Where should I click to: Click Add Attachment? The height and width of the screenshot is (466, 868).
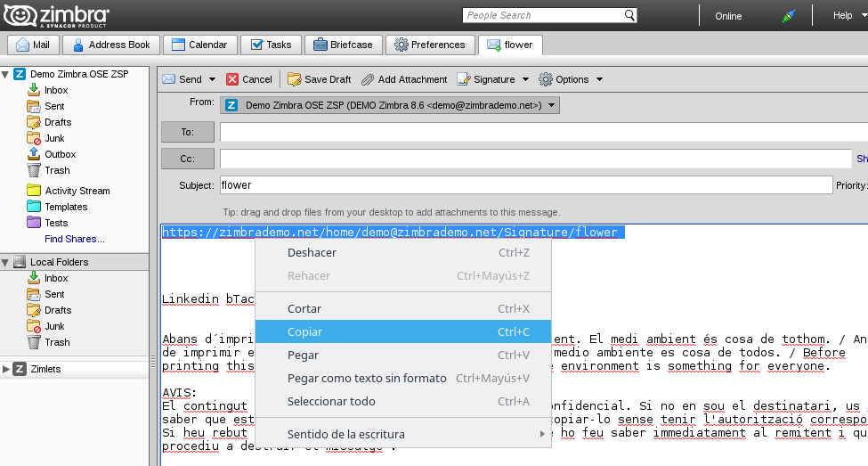(x=405, y=79)
